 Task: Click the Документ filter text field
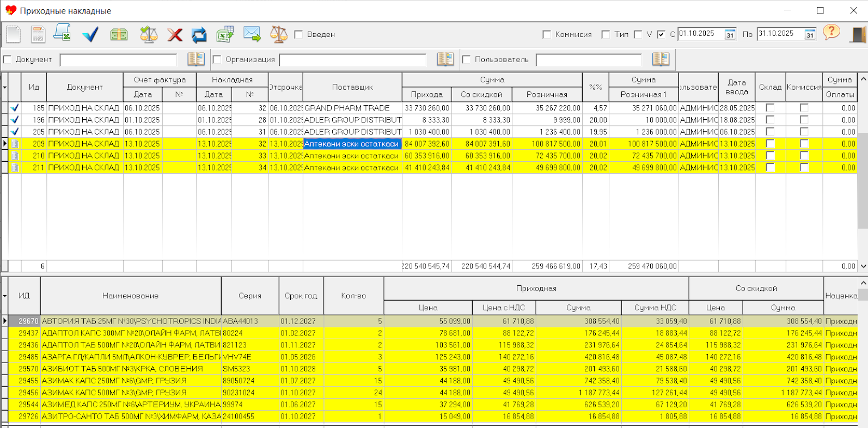[118, 60]
